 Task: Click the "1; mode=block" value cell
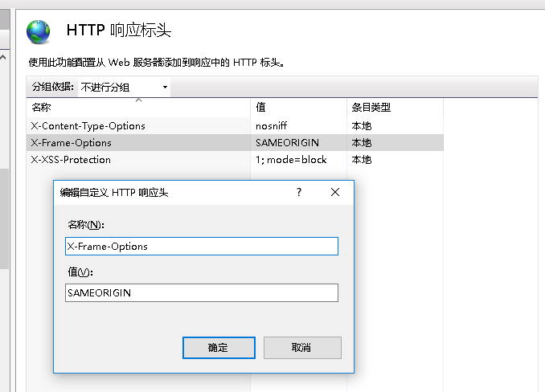(x=291, y=160)
